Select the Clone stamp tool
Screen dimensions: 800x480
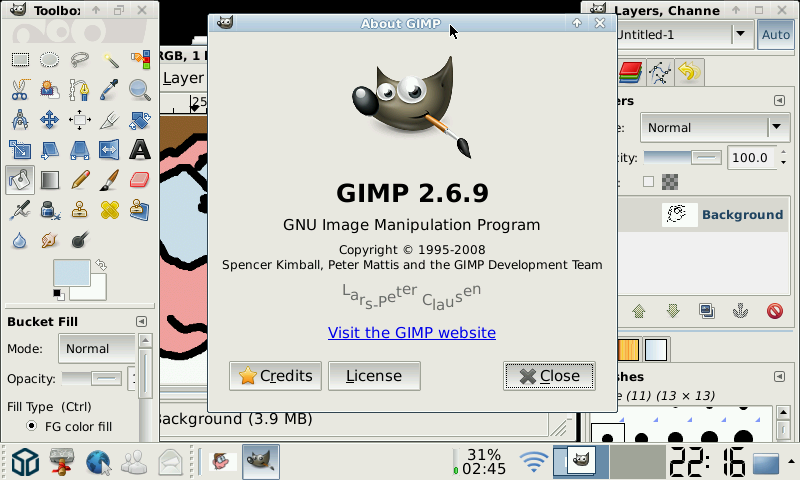80,210
